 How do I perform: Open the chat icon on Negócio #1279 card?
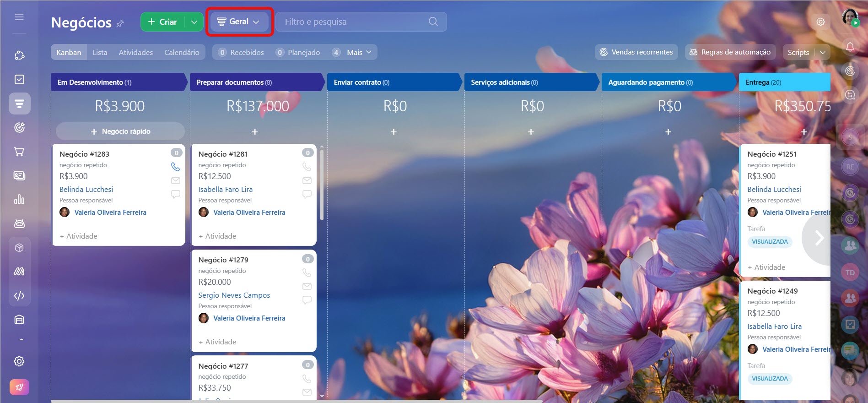coord(307,300)
